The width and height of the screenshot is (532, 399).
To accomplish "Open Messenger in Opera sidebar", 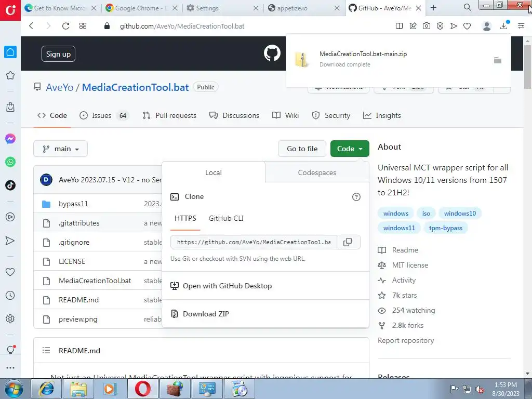I will pos(10,139).
